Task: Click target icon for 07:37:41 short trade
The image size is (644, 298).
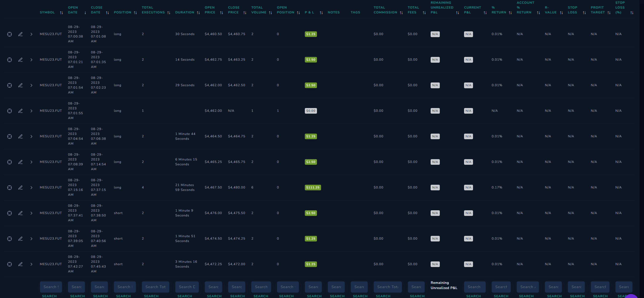Action: tap(10, 213)
